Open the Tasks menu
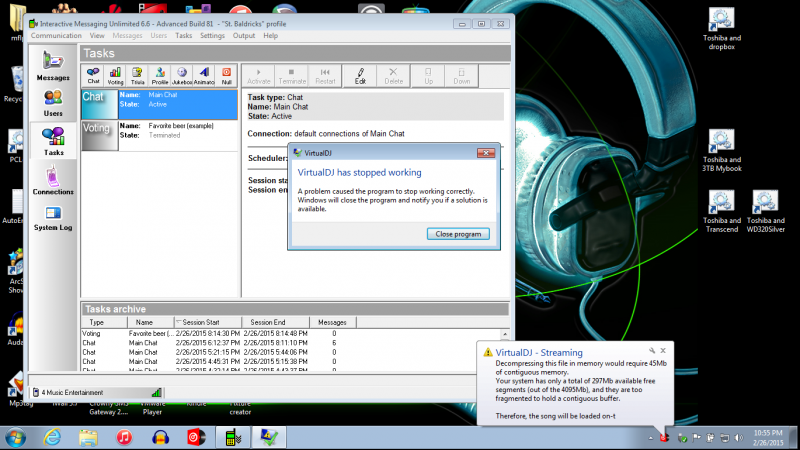800x450 pixels. point(184,36)
